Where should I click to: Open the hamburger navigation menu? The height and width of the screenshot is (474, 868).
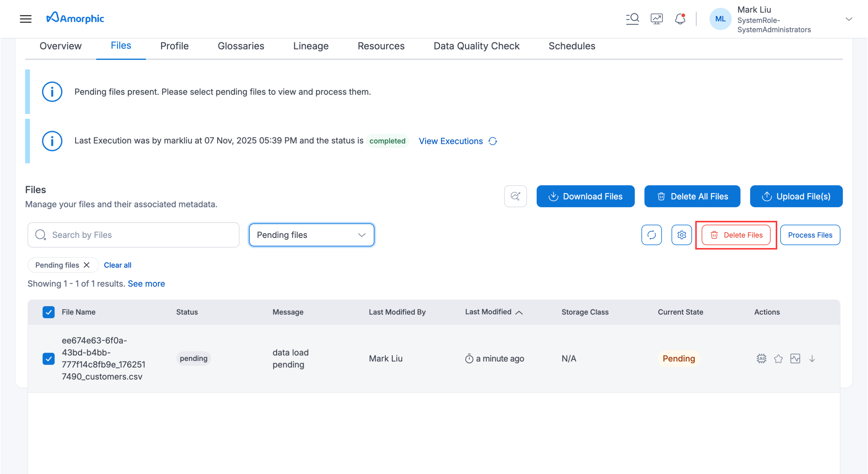pos(26,19)
